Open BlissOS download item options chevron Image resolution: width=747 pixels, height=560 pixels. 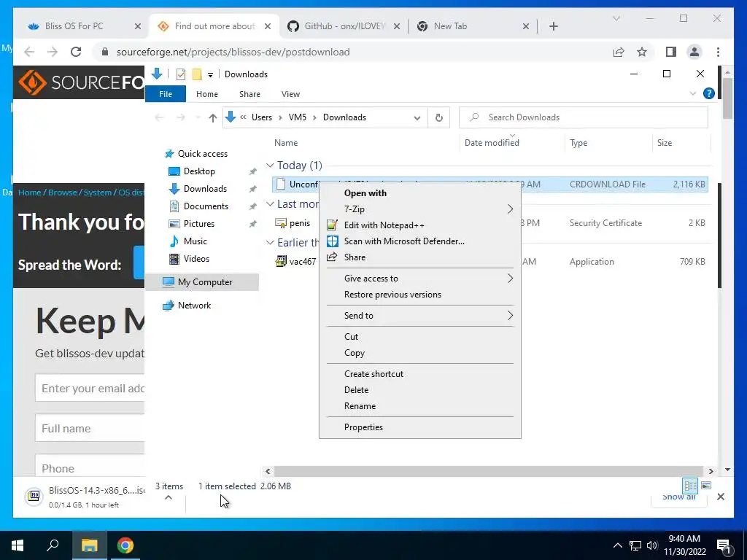(169, 497)
